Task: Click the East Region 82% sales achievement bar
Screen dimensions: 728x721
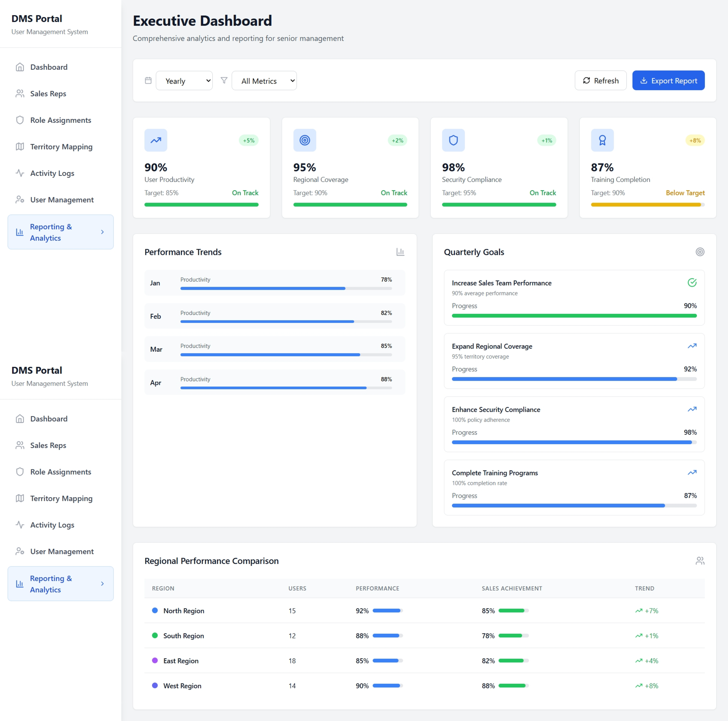Action: pos(513,661)
